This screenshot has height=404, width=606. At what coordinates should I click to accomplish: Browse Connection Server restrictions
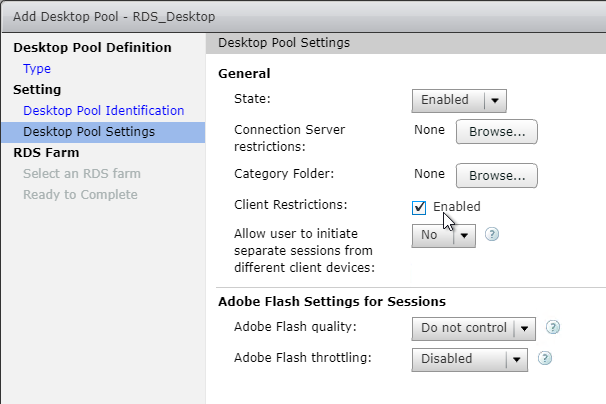[x=497, y=132]
